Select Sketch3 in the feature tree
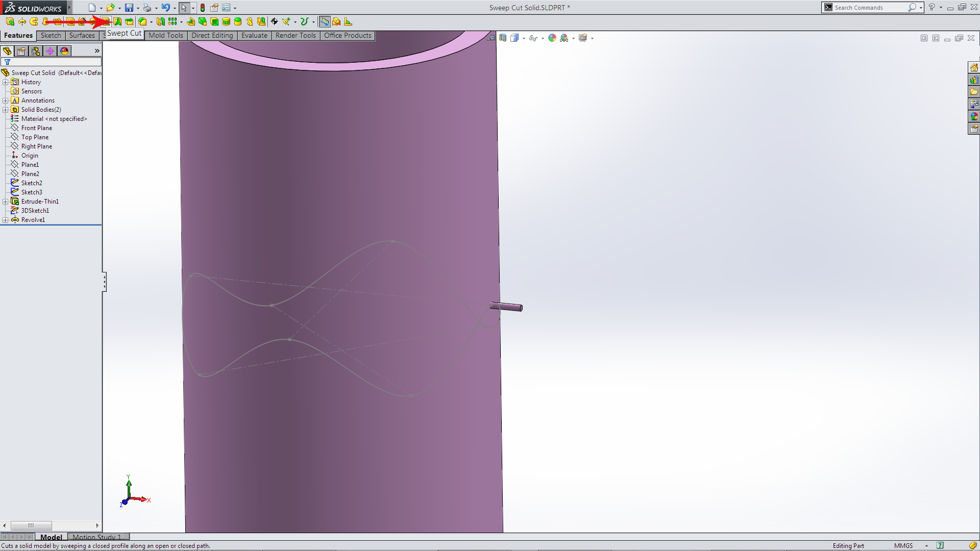Image resolution: width=980 pixels, height=551 pixels. (32, 192)
